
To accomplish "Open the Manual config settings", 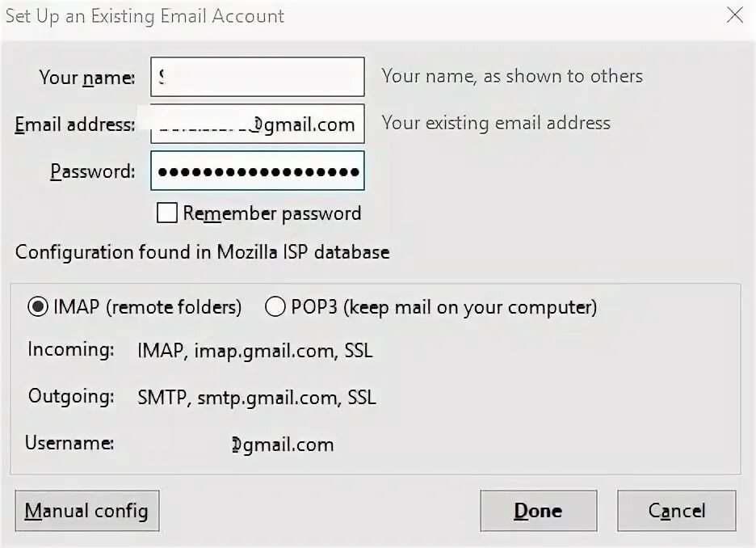I will pos(86,511).
